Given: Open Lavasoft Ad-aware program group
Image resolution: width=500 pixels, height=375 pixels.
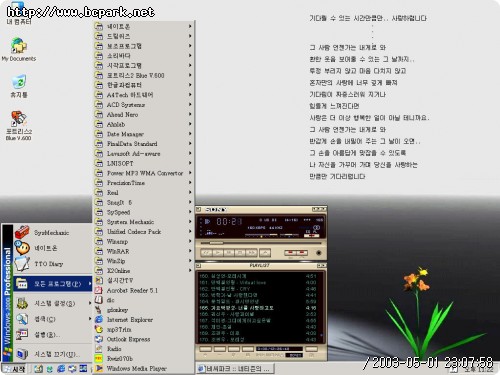Looking at the screenshot, I should click(143, 154).
